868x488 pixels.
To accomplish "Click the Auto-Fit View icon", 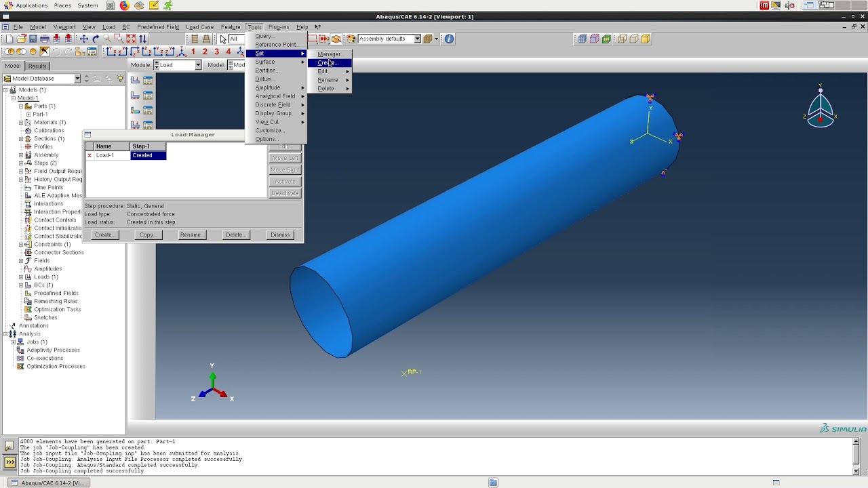I will (131, 39).
